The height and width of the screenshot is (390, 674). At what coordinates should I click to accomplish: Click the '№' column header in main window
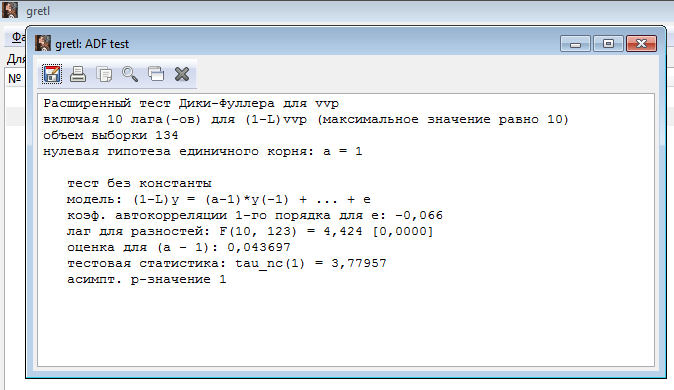15,78
